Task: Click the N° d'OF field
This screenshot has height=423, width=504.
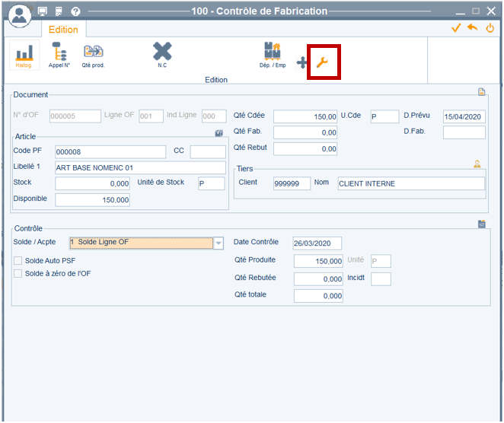Action: point(75,116)
